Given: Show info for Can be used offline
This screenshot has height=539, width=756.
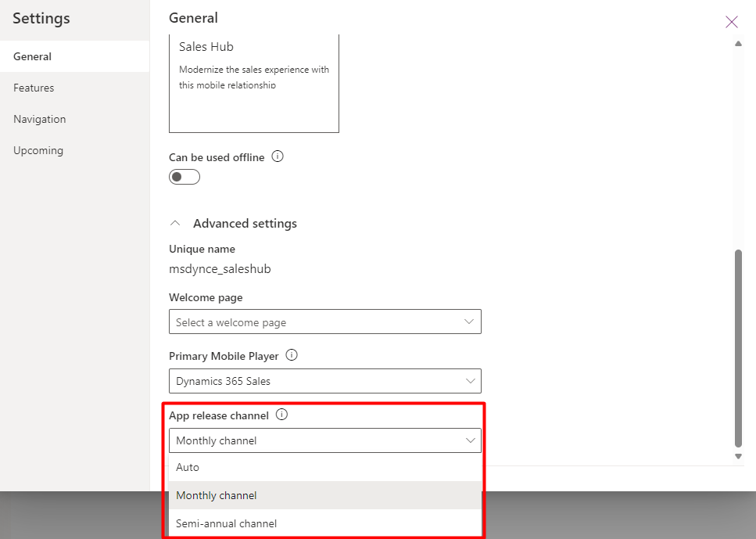Looking at the screenshot, I should [x=278, y=156].
